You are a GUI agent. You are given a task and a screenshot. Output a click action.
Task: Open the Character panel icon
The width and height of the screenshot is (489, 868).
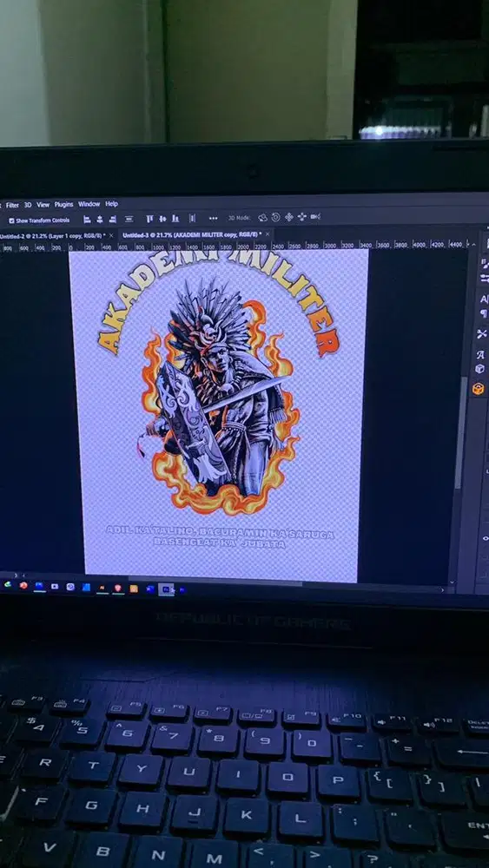point(484,299)
